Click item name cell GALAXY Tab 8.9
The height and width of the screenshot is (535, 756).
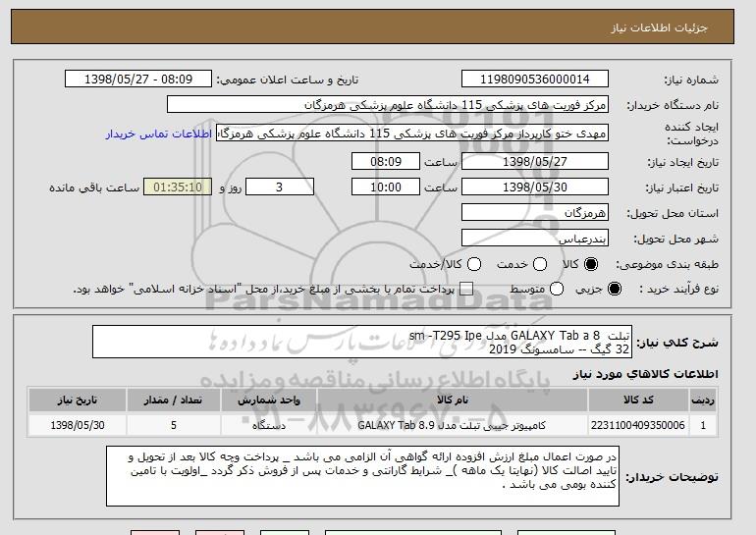pos(453,425)
